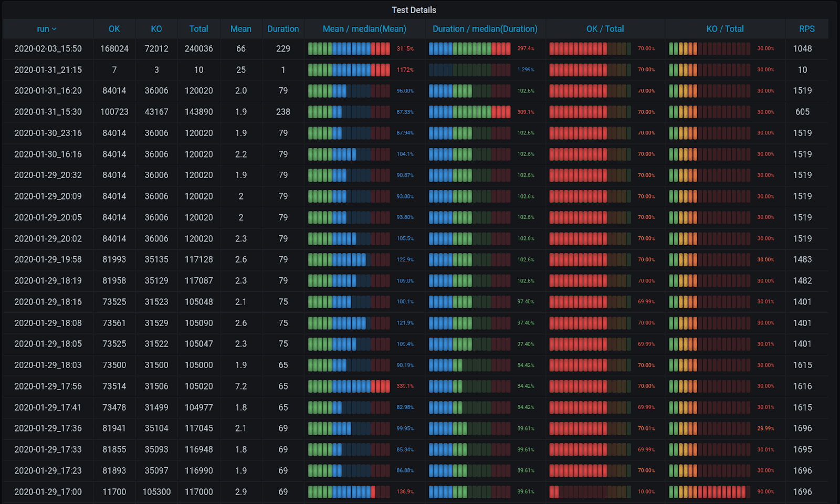Sort the table by the Total column
This screenshot has height=504, width=840.
[198, 29]
